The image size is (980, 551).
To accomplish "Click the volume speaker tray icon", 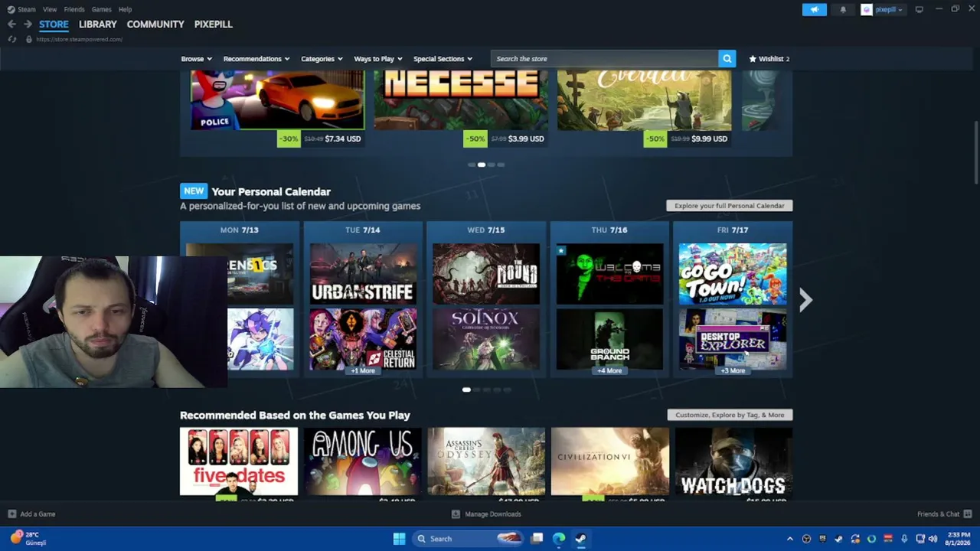I will [933, 539].
